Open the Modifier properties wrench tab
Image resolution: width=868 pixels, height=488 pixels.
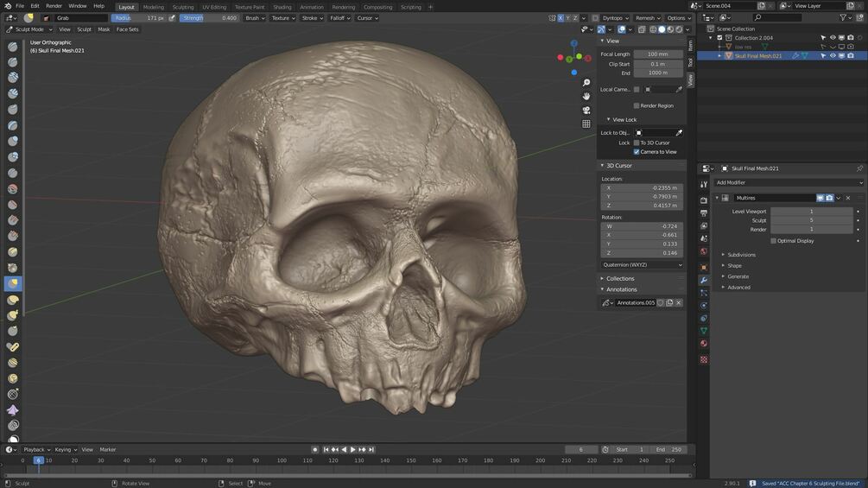point(704,280)
